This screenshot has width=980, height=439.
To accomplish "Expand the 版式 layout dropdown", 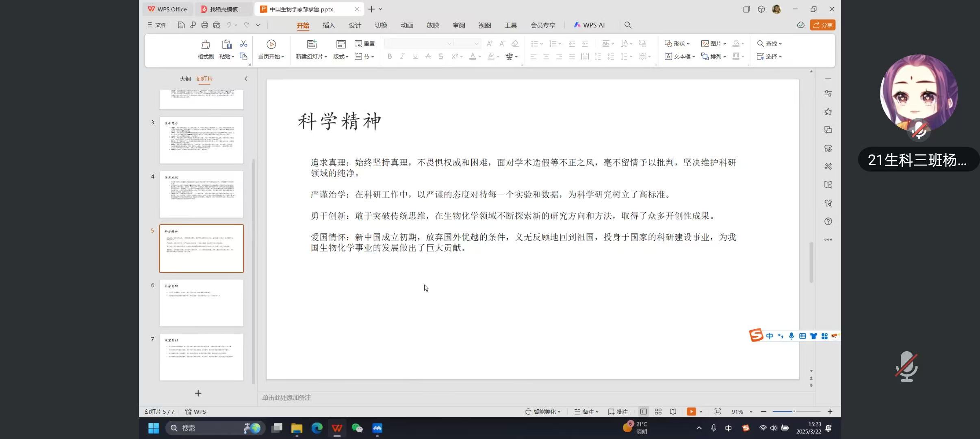I will [341, 57].
